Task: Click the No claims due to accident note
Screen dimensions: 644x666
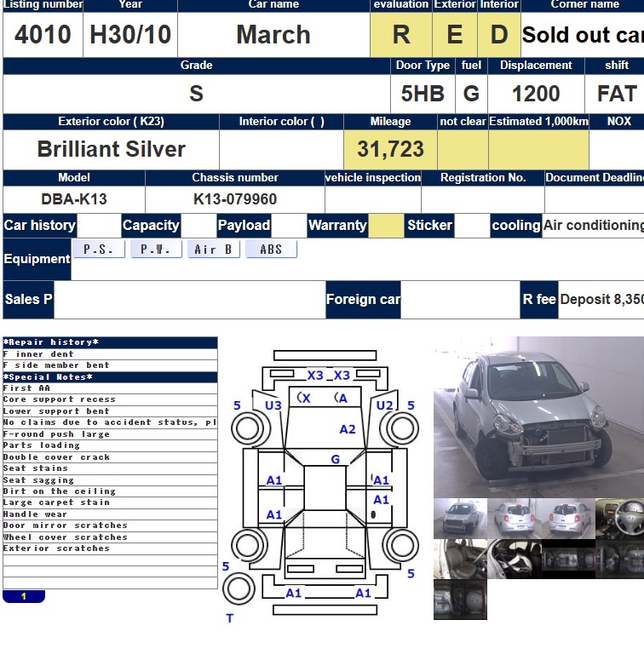Action: [110, 422]
